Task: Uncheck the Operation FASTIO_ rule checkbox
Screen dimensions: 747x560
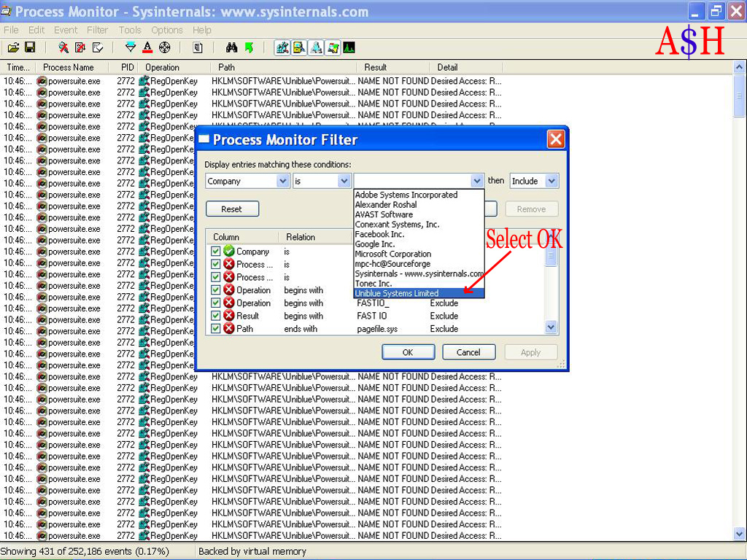Action: (x=216, y=303)
